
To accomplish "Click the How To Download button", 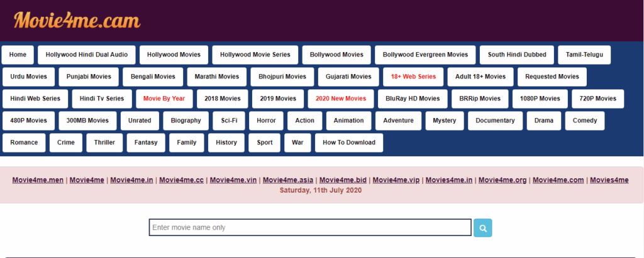I will tap(348, 142).
